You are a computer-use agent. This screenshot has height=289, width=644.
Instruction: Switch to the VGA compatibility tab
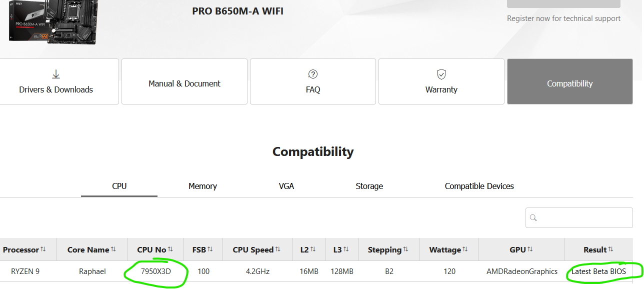(x=286, y=186)
